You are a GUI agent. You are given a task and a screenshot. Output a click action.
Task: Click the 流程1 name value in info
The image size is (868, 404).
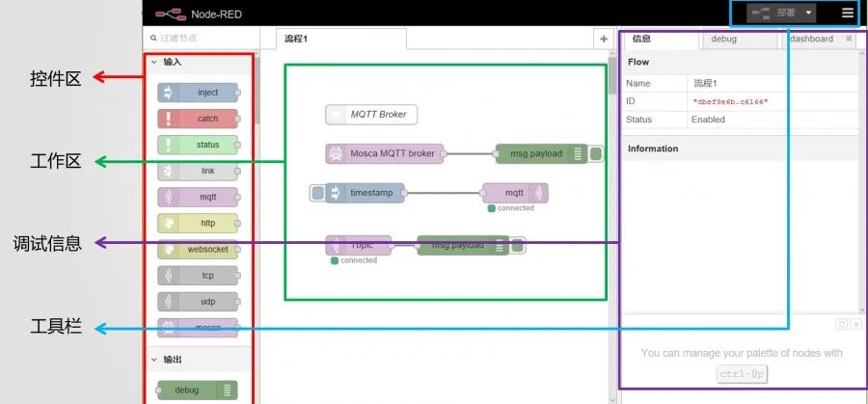tap(705, 84)
